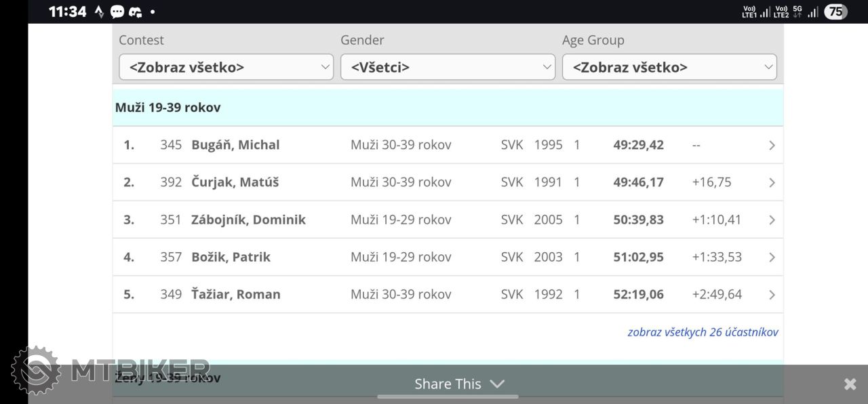Select the Muži 19-39 rokov category header
This screenshot has width=868, height=404.
click(x=448, y=107)
